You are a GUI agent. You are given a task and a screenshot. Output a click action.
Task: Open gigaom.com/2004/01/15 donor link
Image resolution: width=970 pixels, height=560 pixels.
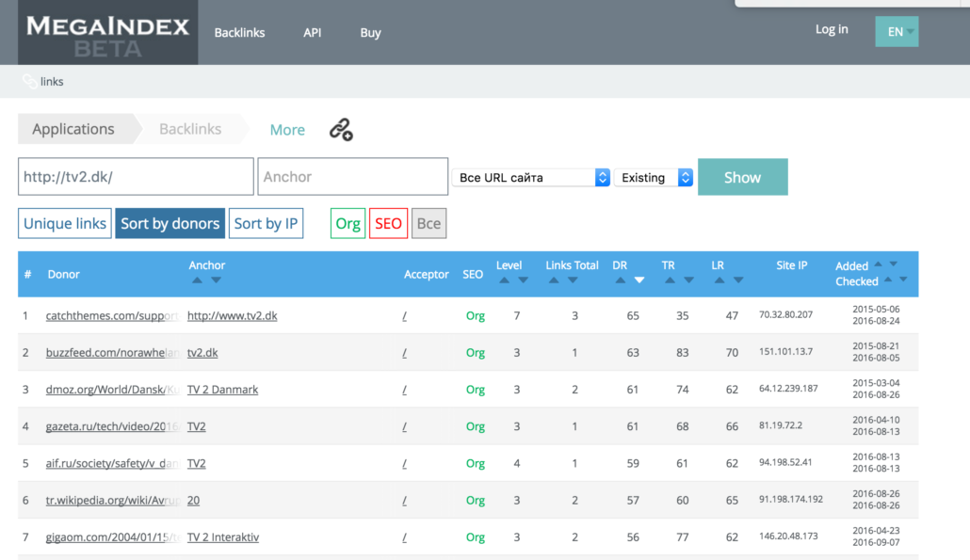click(x=112, y=537)
